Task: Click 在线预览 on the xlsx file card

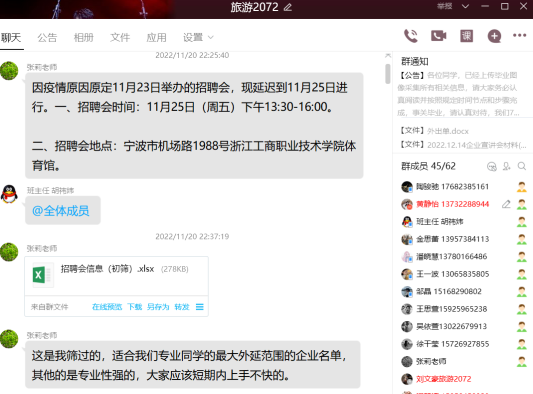Action: pos(107,307)
